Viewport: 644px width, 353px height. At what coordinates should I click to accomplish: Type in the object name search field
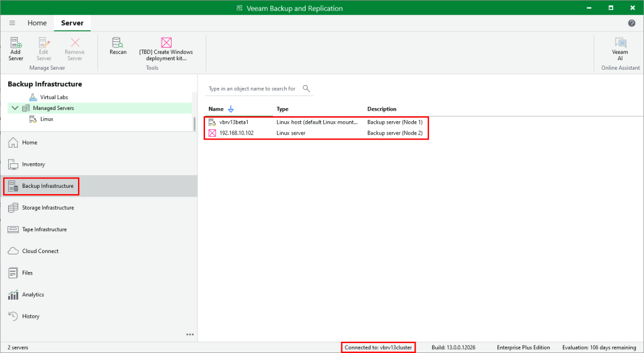253,89
